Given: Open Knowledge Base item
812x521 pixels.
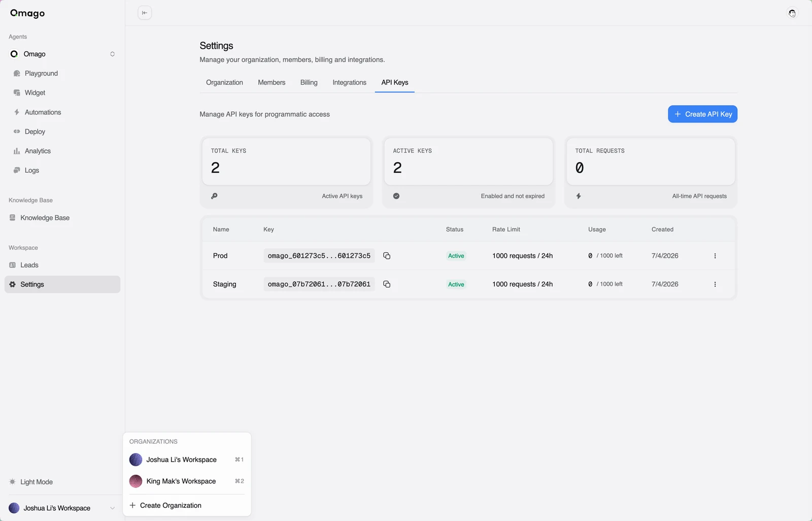Looking at the screenshot, I should pos(62,218).
